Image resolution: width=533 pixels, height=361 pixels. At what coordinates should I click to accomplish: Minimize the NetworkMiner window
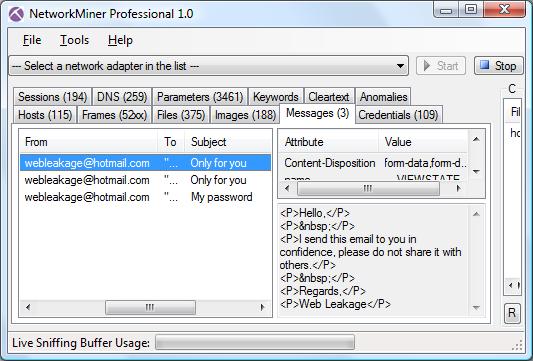tap(446, 11)
